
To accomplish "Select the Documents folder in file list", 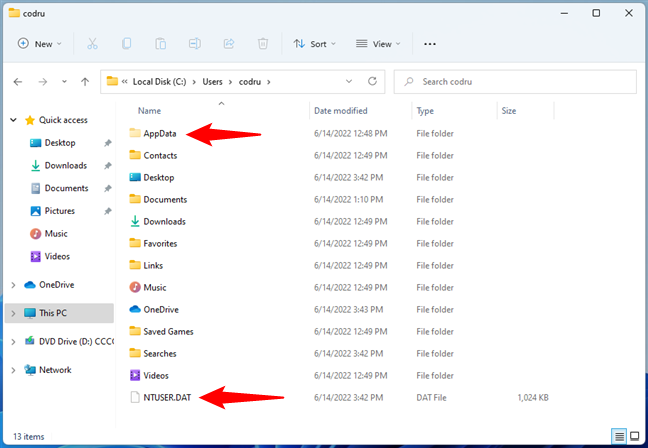I will click(x=165, y=199).
